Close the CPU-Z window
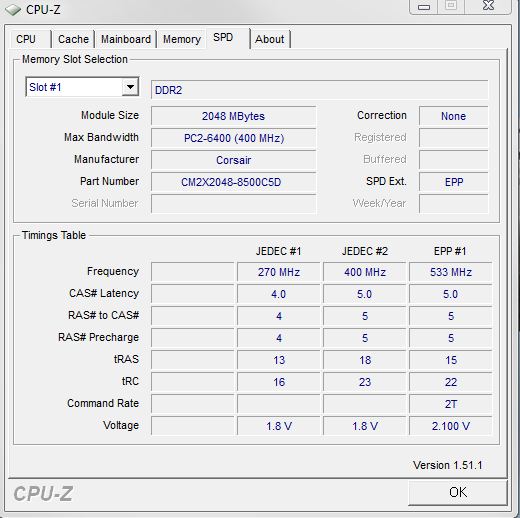Screen dimensions: 520x518 (x=488, y=6)
